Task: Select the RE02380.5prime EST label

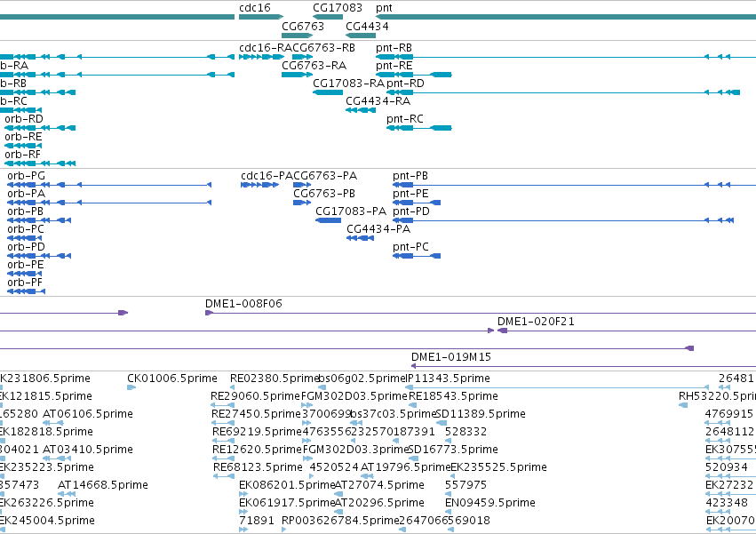Action: point(275,379)
